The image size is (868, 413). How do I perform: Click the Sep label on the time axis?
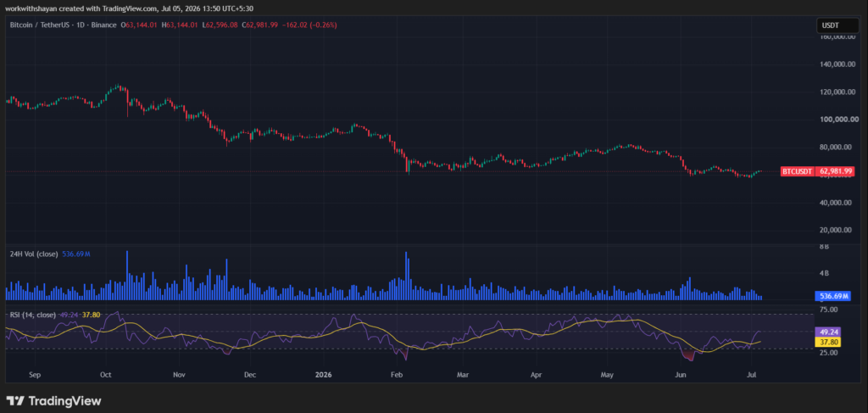[x=35, y=375]
